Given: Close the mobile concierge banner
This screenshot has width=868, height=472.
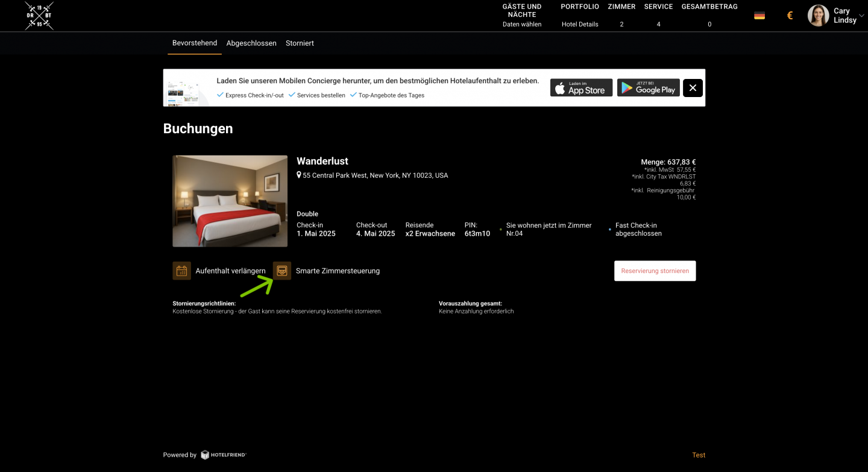Looking at the screenshot, I should point(693,88).
